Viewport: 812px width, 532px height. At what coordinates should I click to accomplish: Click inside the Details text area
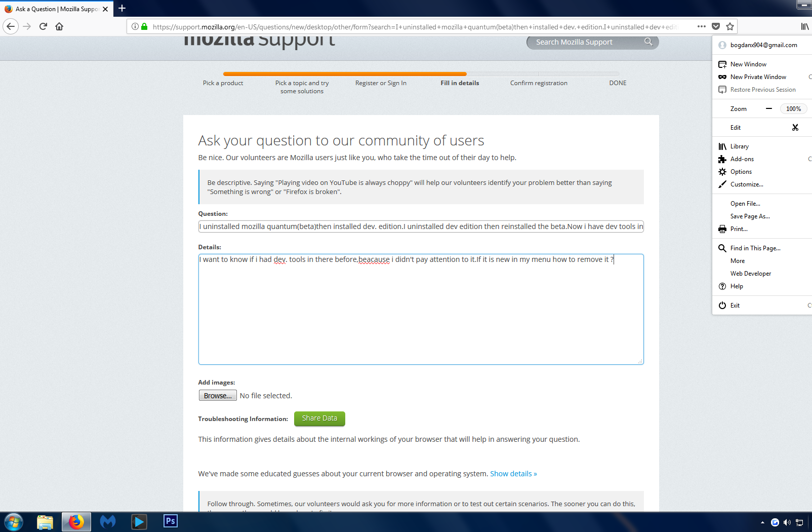click(421, 309)
